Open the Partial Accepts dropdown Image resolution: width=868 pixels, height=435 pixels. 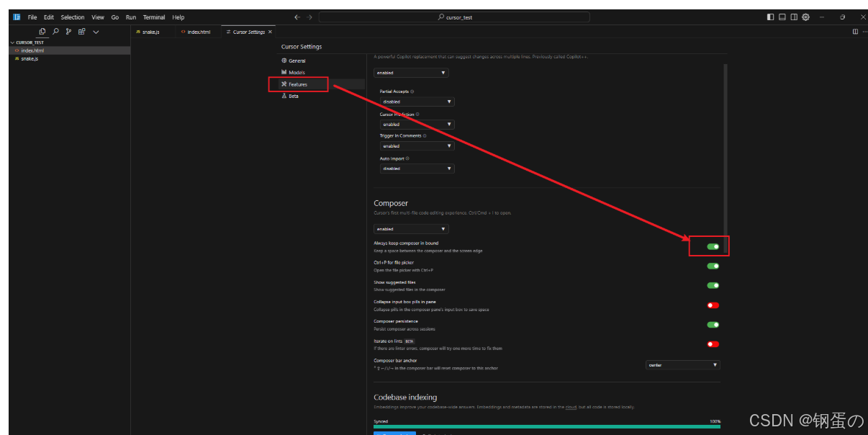(x=417, y=102)
